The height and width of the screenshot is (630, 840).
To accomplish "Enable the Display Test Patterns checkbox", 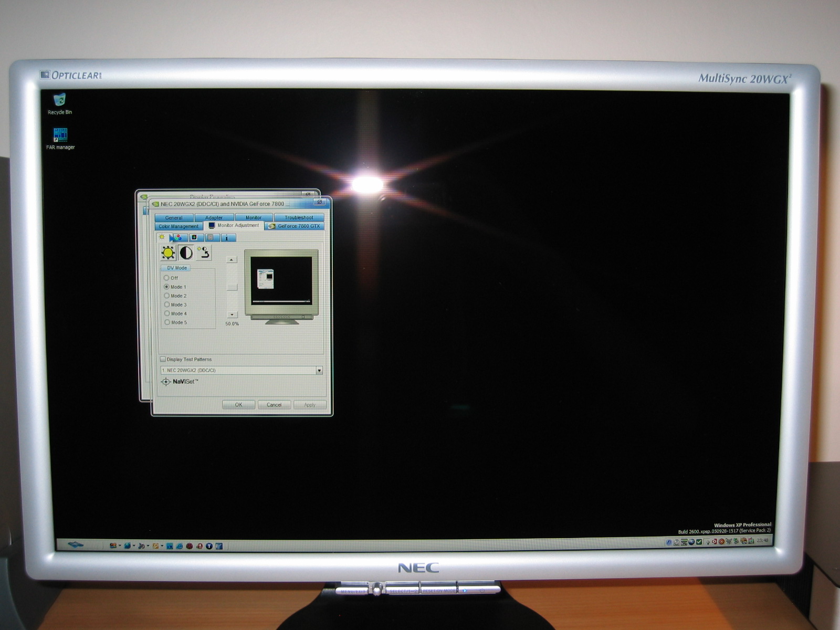I will (163, 359).
